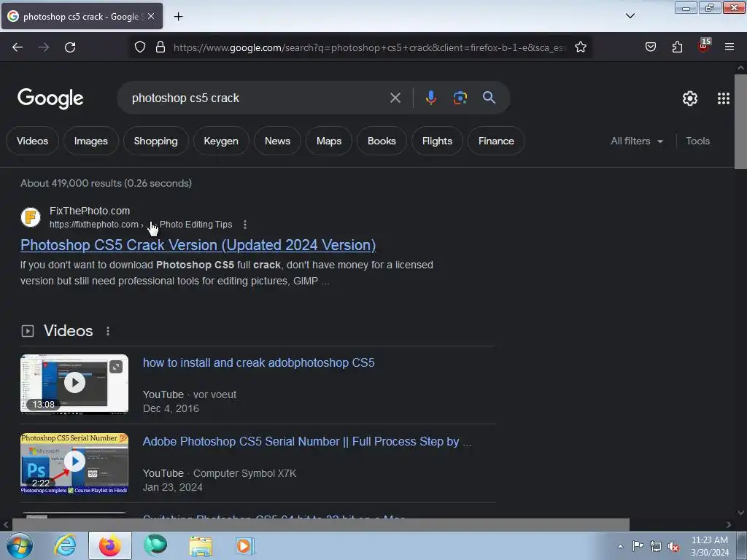Open the Windows Start menu
Screen dimensions: 747x560
pyautogui.click(x=19, y=545)
